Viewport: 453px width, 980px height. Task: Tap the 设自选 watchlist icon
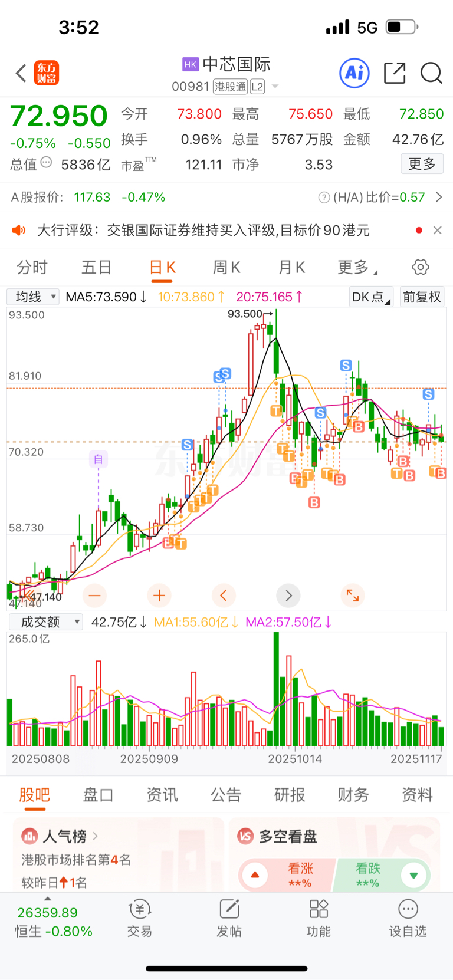click(x=408, y=918)
